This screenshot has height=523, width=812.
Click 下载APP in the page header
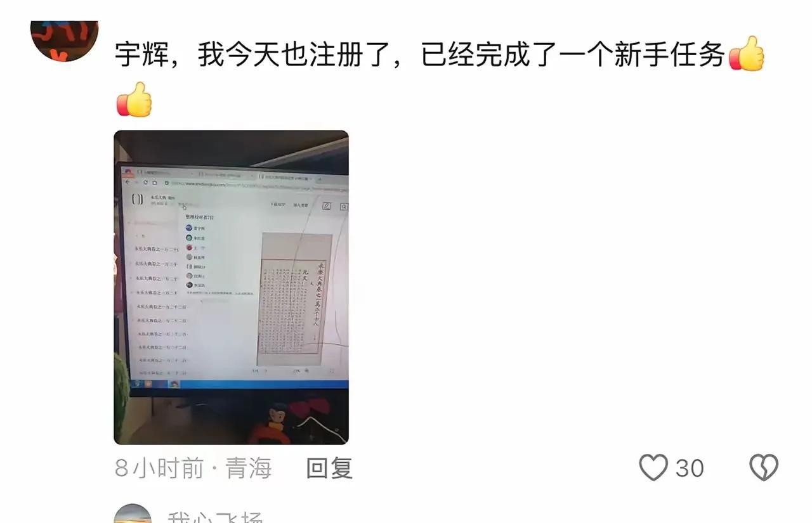pos(278,204)
